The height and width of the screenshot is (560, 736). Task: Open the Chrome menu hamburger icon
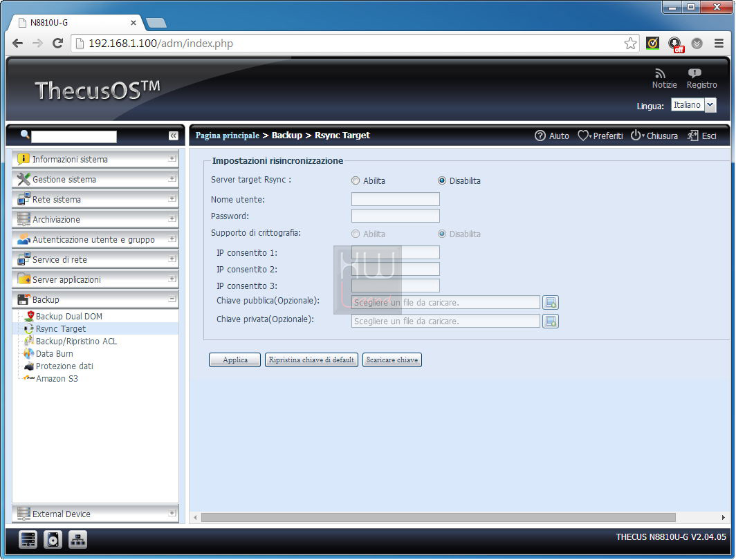click(719, 44)
